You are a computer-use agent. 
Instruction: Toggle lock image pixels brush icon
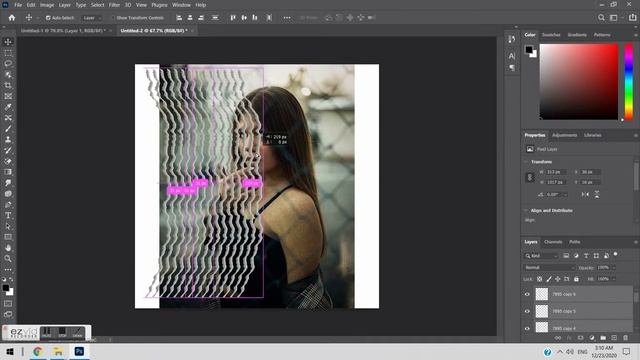pyautogui.click(x=549, y=279)
